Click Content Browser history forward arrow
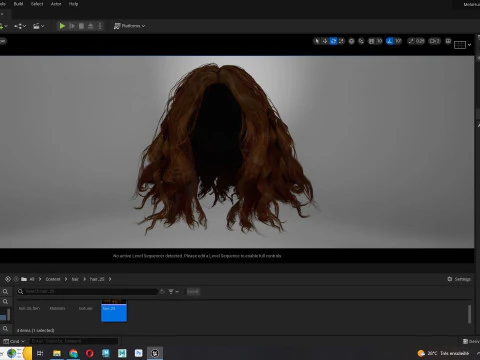 click(16, 279)
